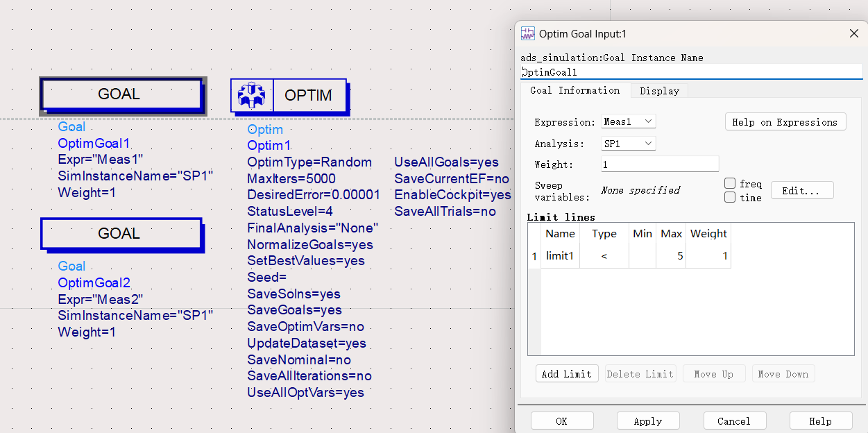Screen dimensions: 868x433
Task: Select the OptimGoal1 GOAL component box
Action: (121, 95)
